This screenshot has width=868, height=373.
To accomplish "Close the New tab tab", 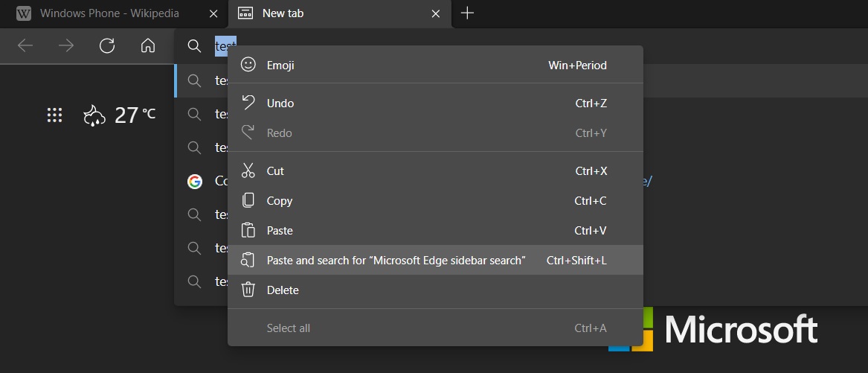I will [x=437, y=13].
